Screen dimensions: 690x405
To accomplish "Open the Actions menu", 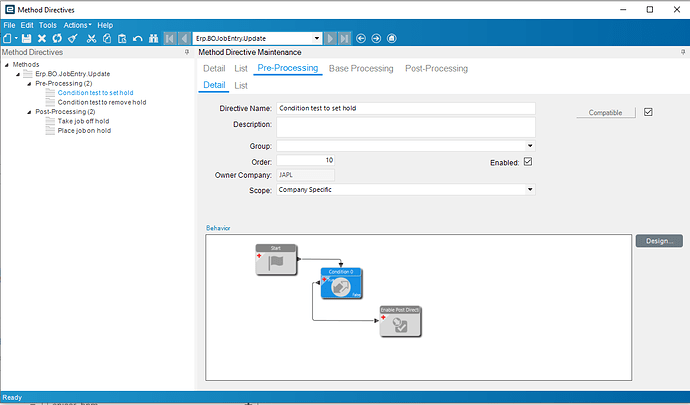I will click(x=77, y=25).
